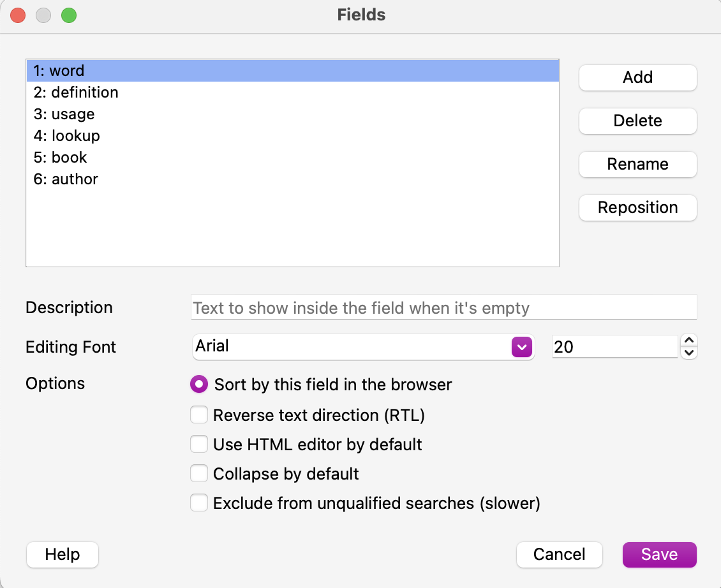Open the Reposition field dialog

[x=637, y=207]
